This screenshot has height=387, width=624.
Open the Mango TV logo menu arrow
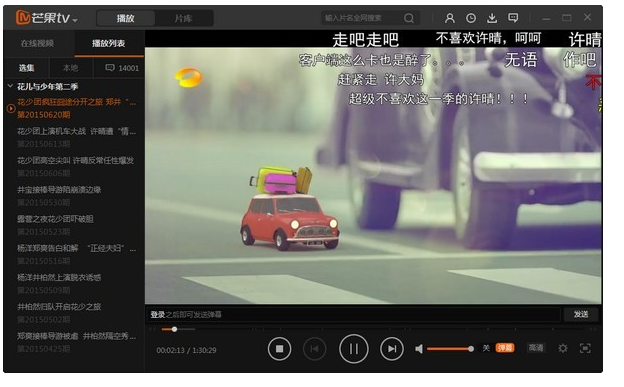75,20
